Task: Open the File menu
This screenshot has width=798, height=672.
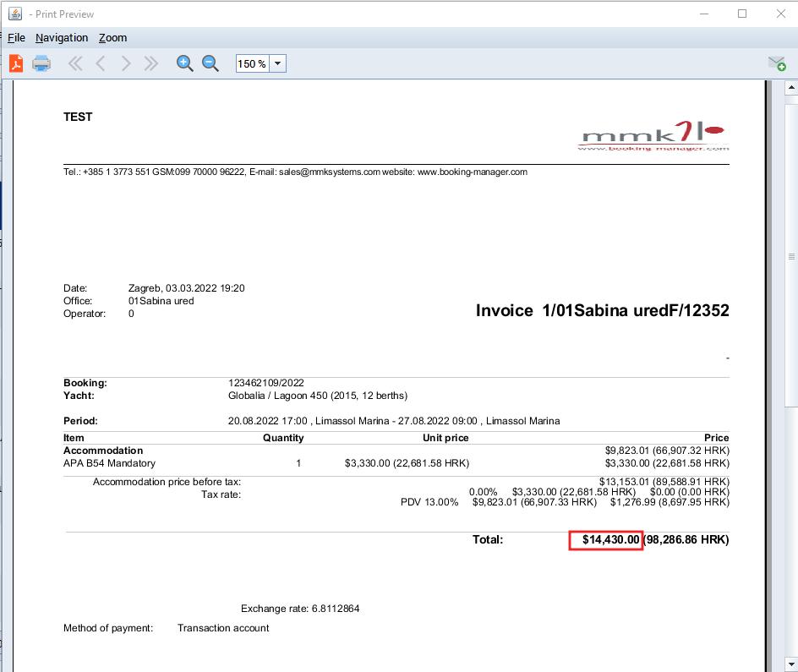Action: tap(16, 37)
